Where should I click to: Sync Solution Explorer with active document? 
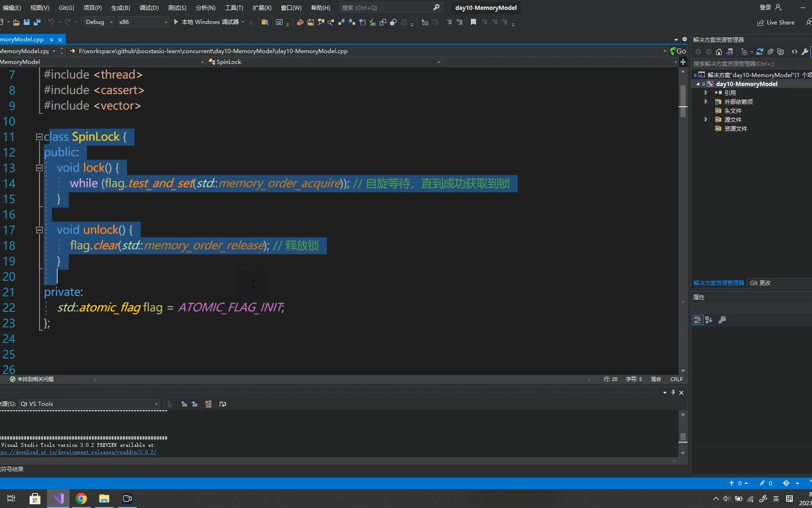[730, 52]
